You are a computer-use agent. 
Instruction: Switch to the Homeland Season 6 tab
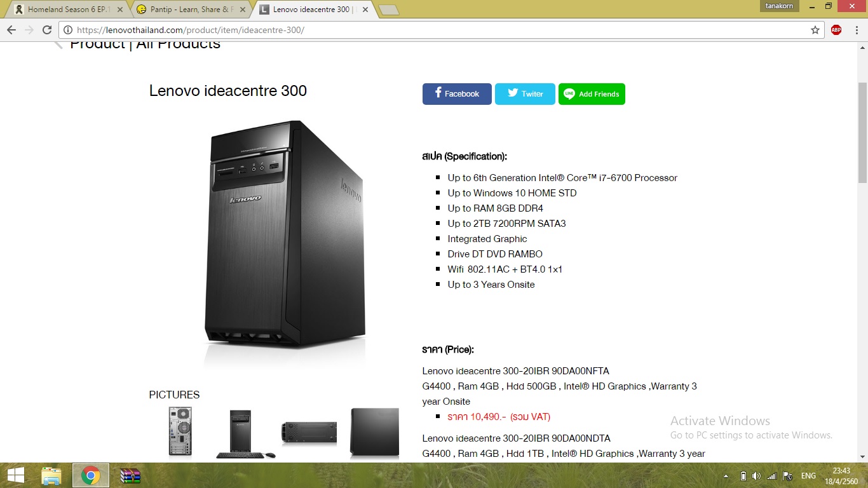(x=69, y=10)
